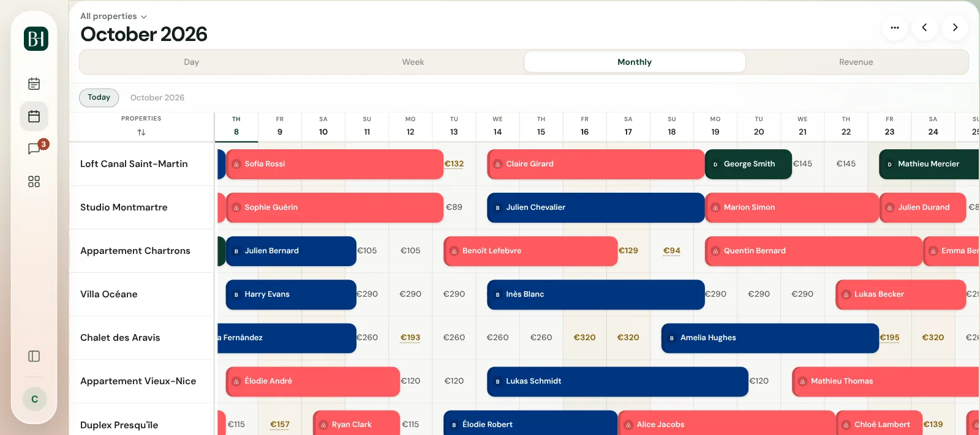
Task: Open the Revenue tab
Action: pyautogui.click(x=856, y=62)
